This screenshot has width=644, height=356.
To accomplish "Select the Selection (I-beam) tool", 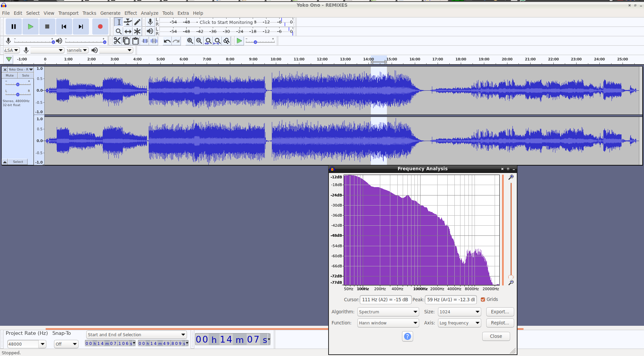I will coord(119,22).
